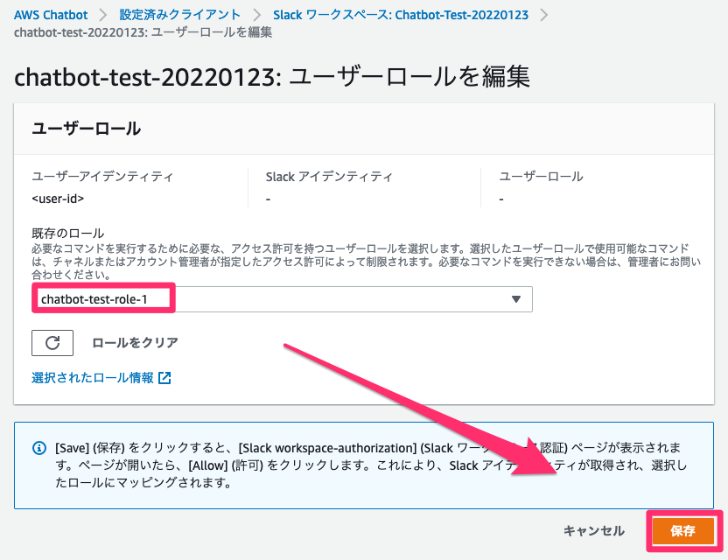This screenshot has height=560, width=728.
Task: Select the <user-id> value text
Action: [58, 199]
